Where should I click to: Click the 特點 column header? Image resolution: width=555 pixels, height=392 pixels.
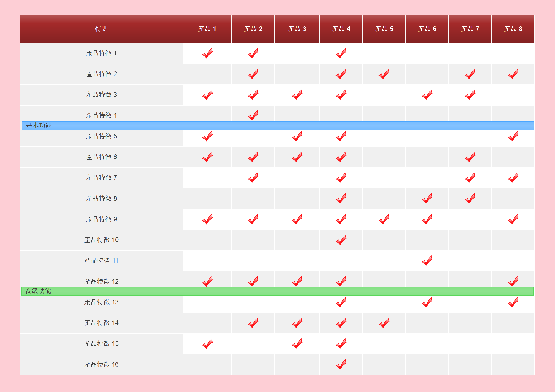(x=102, y=29)
